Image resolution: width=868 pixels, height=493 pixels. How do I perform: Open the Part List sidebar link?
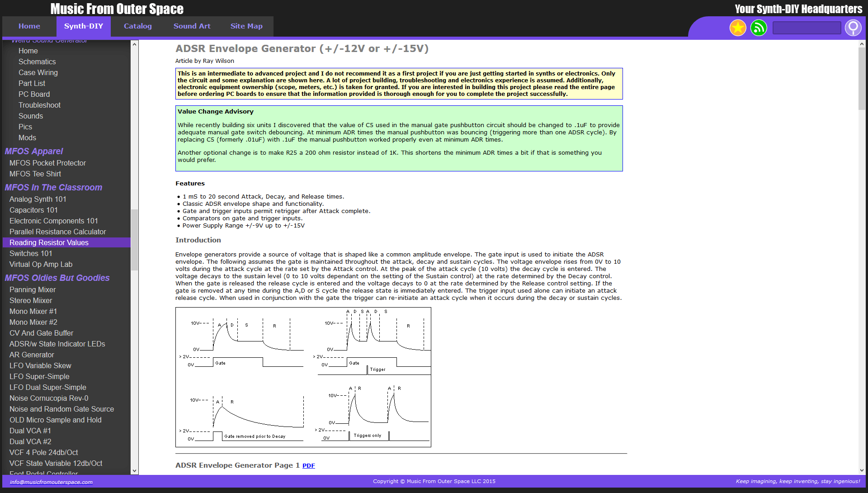pos(32,83)
